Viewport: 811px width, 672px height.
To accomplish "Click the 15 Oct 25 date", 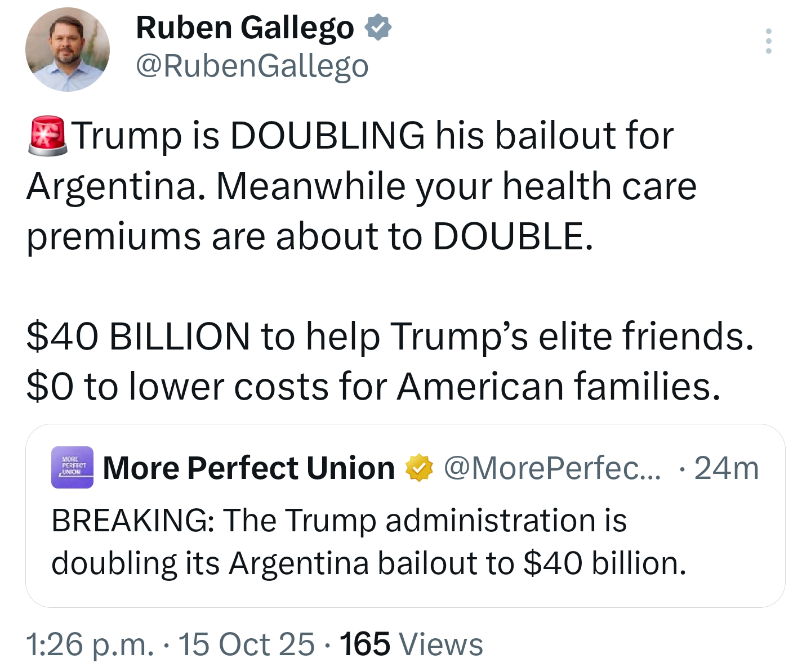I will (x=246, y=644).
